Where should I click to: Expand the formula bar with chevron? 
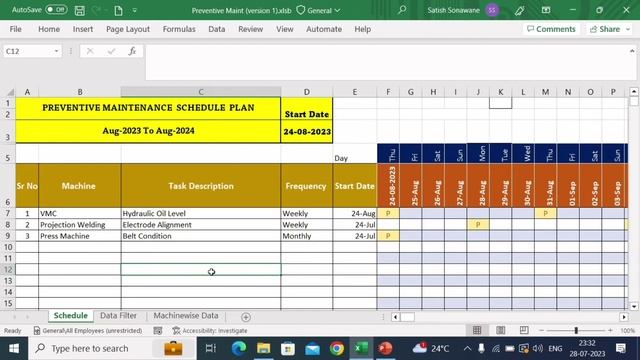632,51
